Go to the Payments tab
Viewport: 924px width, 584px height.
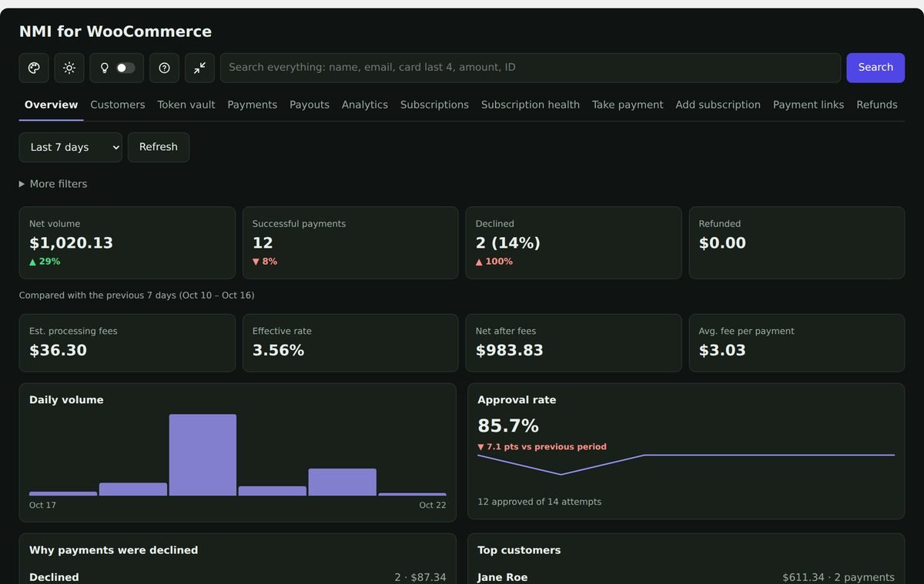click(252, 105)
